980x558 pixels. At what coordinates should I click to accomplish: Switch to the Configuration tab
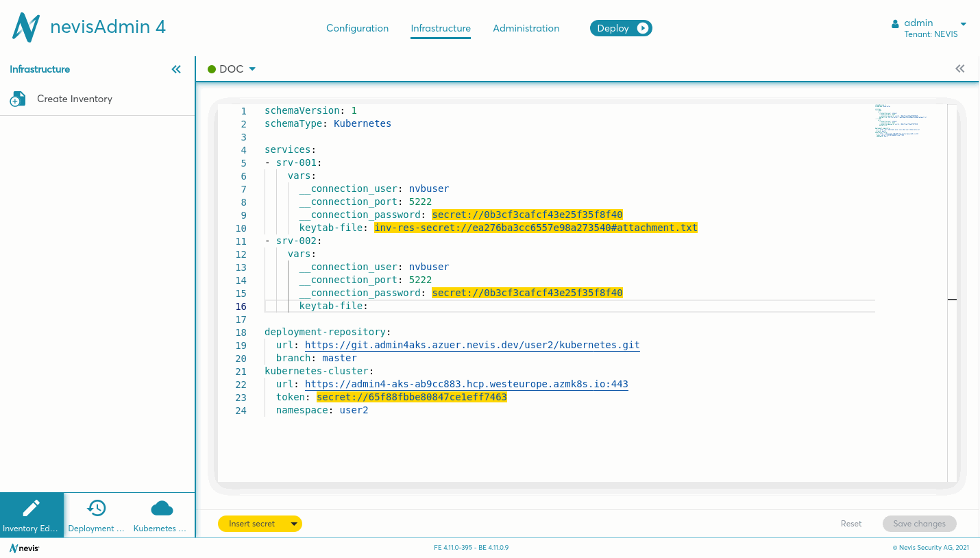pos(357,28)
